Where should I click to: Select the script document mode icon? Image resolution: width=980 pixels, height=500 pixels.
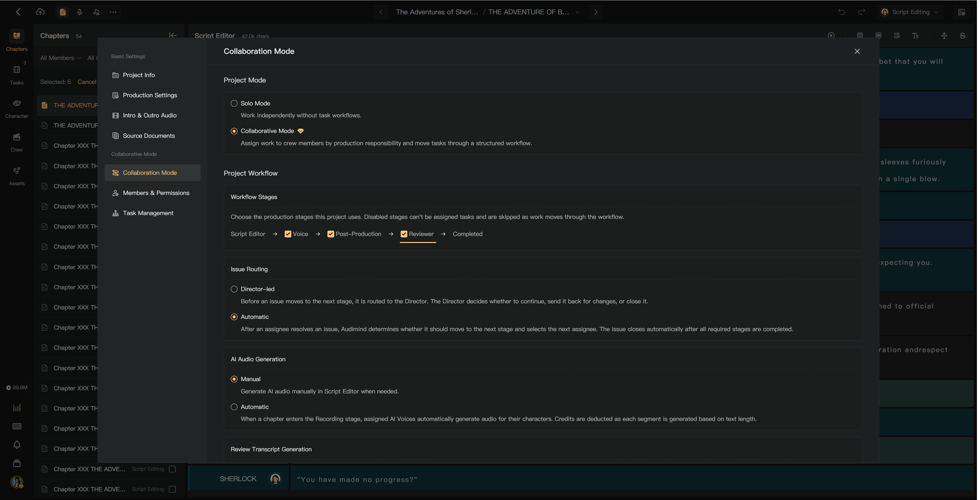(63, 12)
